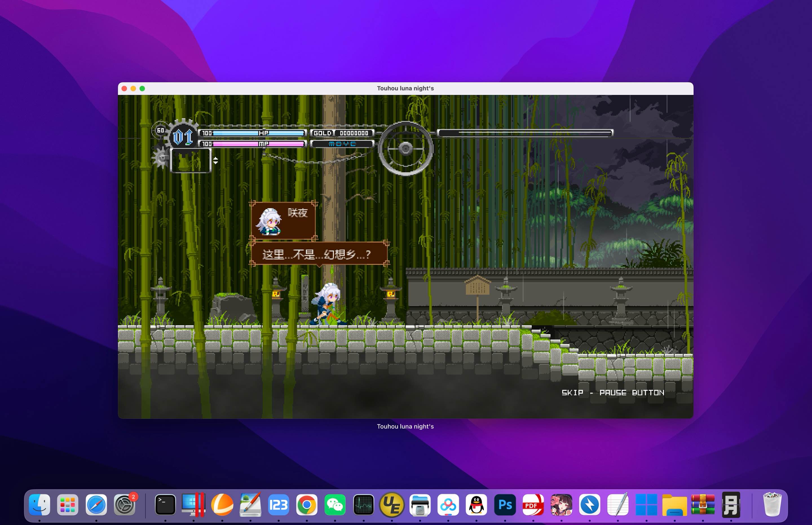Launch WinRAR books icon in Dock
The image size is (812, 525).
(703, 504)
